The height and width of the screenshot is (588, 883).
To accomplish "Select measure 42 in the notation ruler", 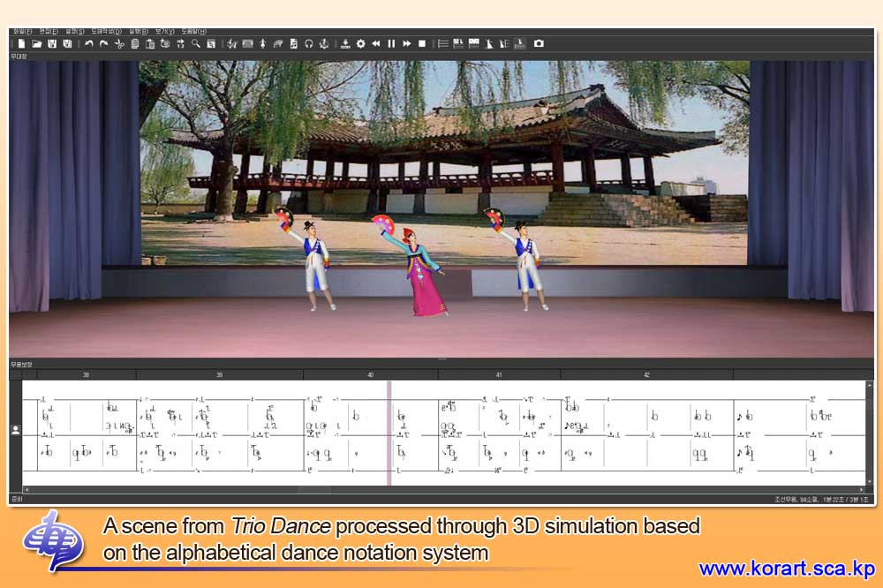I will click(646, 374).
